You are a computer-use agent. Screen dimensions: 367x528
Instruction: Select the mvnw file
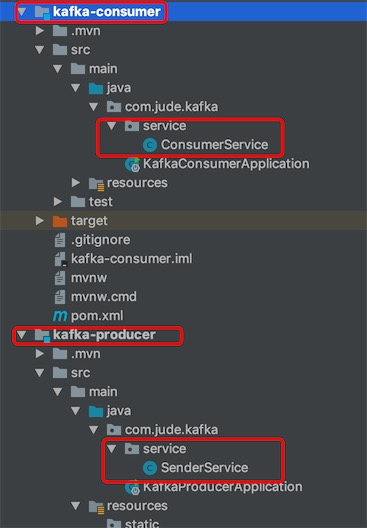[89, 278]
